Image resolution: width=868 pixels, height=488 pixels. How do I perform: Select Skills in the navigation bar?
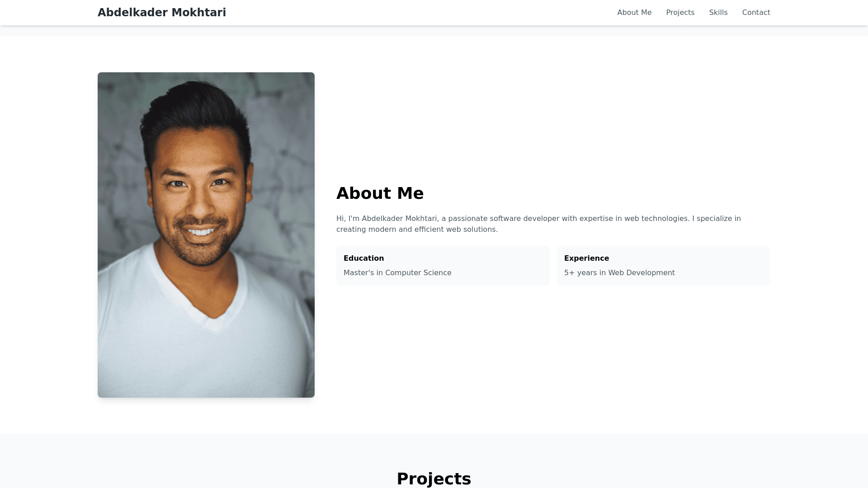point(718,13)
